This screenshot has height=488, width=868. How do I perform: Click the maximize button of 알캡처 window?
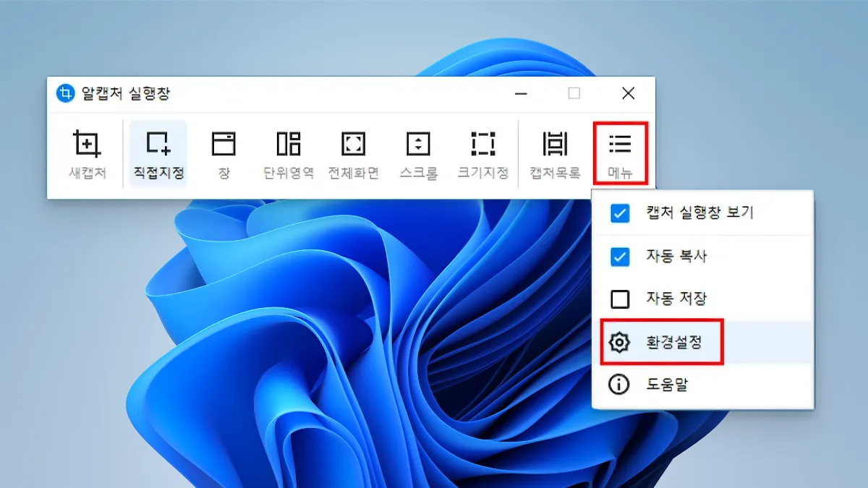[x=574, y=93]
